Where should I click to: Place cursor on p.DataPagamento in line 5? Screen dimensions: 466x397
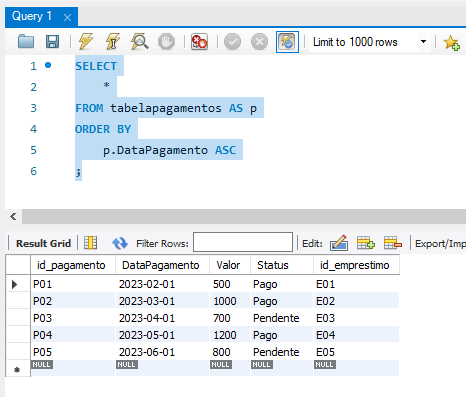tap(155, 150)
